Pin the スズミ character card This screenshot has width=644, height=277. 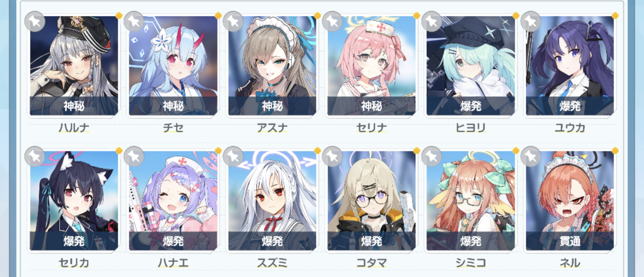click(x=233, y=157)
